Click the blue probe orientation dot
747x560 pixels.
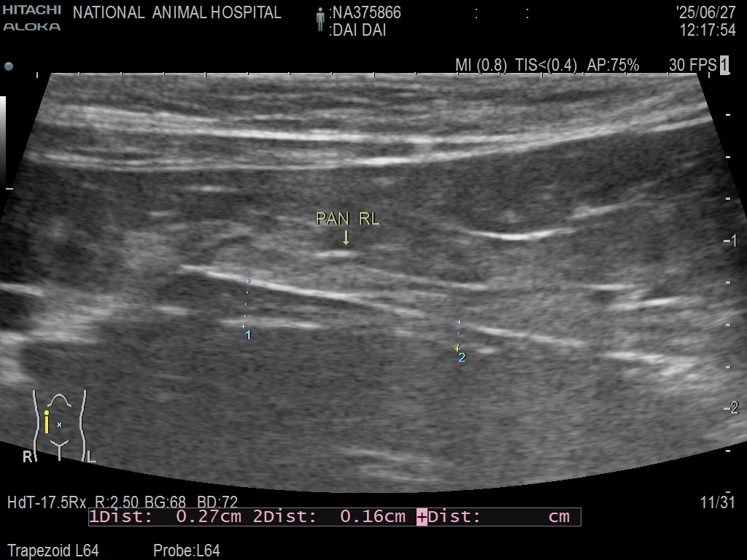tap(9, 66)
